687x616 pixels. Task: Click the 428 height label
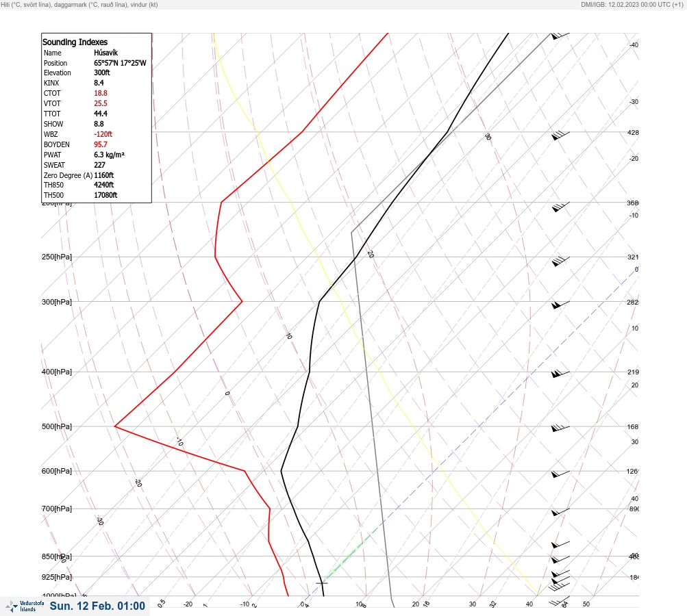click(x=633, y=132)
